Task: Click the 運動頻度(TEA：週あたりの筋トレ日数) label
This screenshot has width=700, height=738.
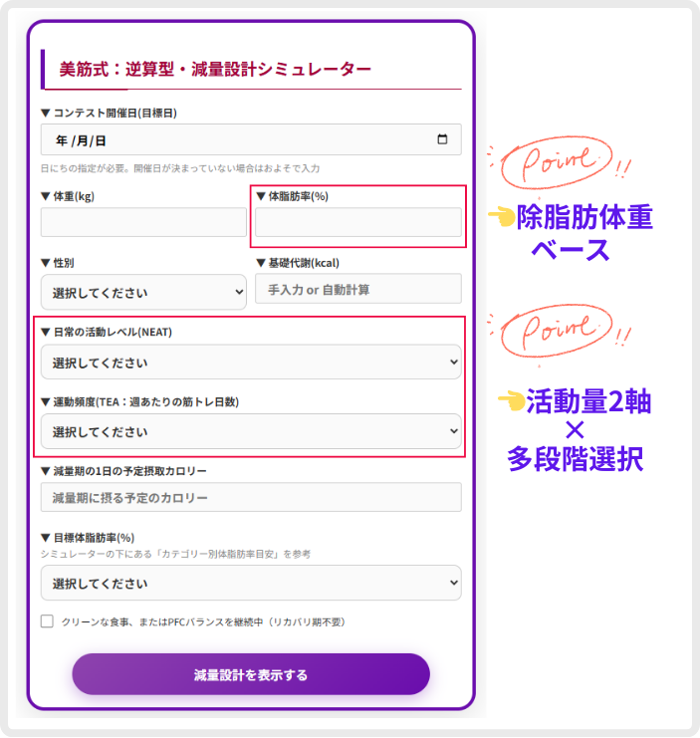Action: pyautogui.click(x=140, y=401)
